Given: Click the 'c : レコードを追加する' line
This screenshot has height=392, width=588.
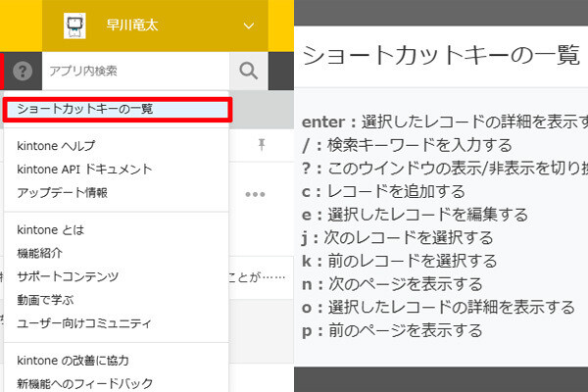Looking at the screenshot, I should click(383, 192).
